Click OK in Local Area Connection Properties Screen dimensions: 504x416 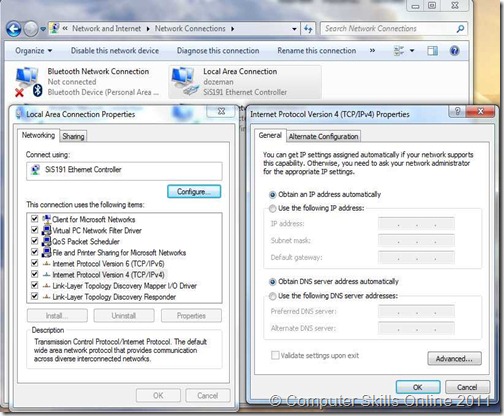pyautogui.click(x=158, y=395)
